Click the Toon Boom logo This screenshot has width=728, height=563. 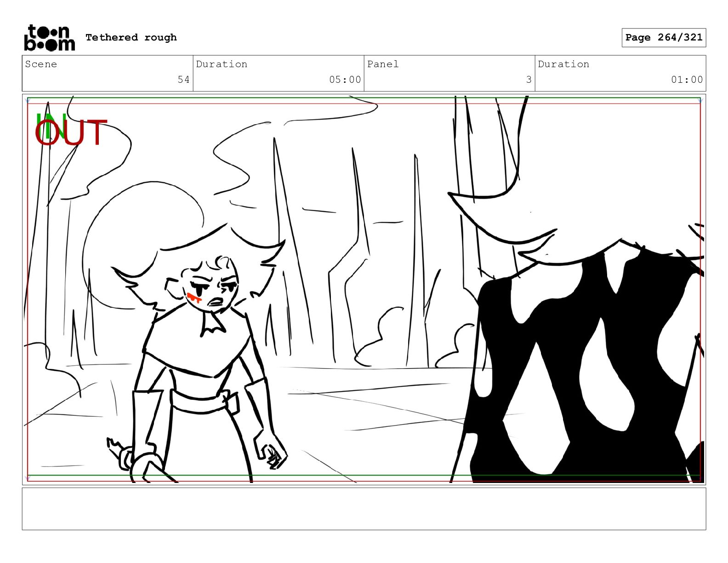pos(49,38)
